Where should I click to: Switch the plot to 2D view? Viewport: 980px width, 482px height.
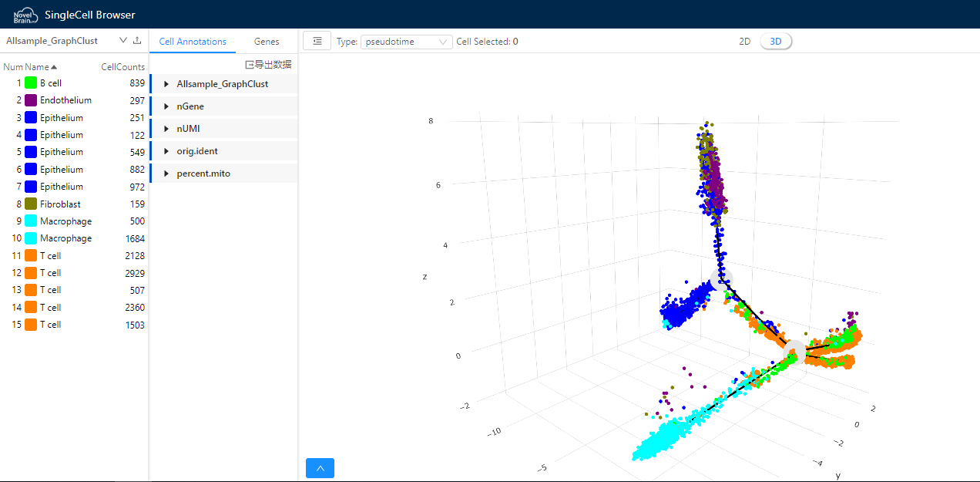[x=744, y=42]
